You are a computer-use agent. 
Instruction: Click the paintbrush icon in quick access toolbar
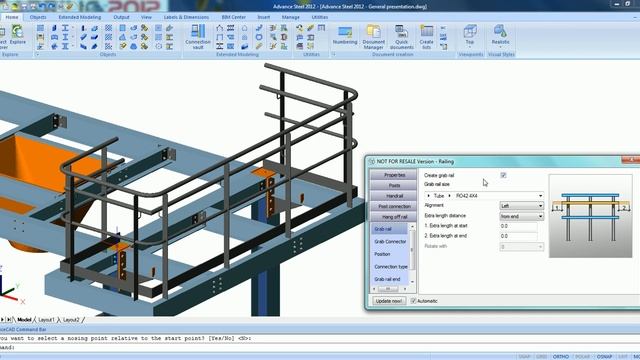69,7
